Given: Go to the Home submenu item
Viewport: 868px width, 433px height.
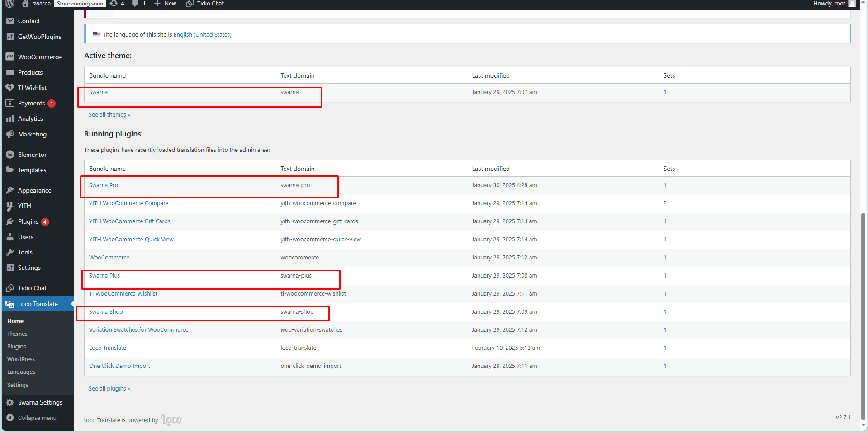Looking at the screenshot, I should coord(15,321).
